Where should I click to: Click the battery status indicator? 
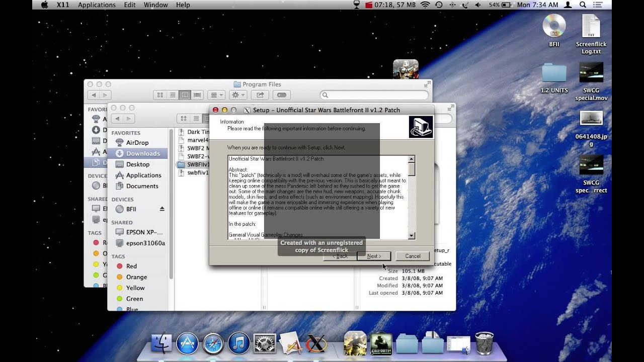tap(499, 5)
